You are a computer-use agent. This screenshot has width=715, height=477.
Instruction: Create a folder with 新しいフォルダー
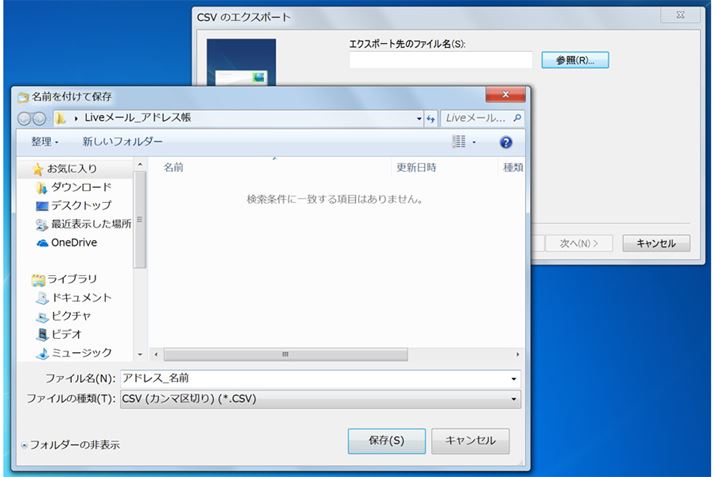coord(122,142)
